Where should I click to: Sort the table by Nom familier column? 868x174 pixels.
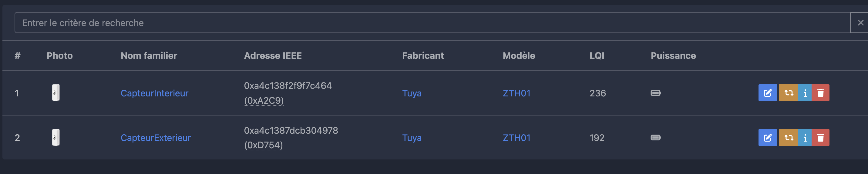coord(149,55)
